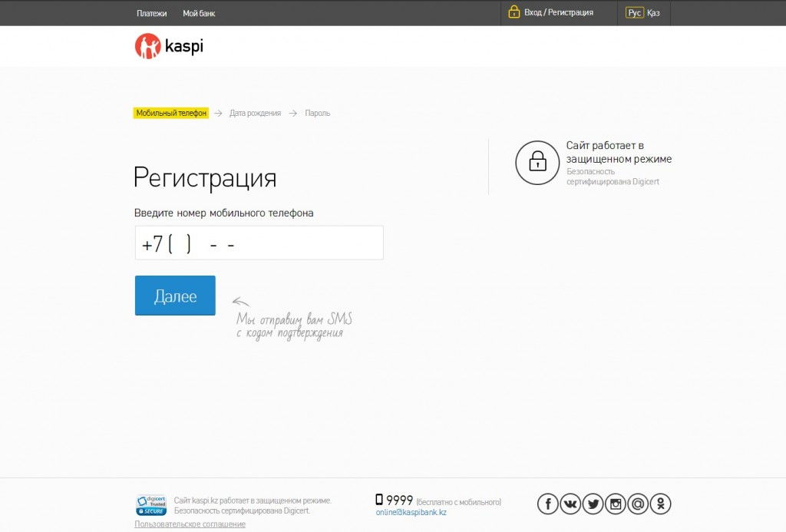Open the Facebook page icon

coord(547,504)
